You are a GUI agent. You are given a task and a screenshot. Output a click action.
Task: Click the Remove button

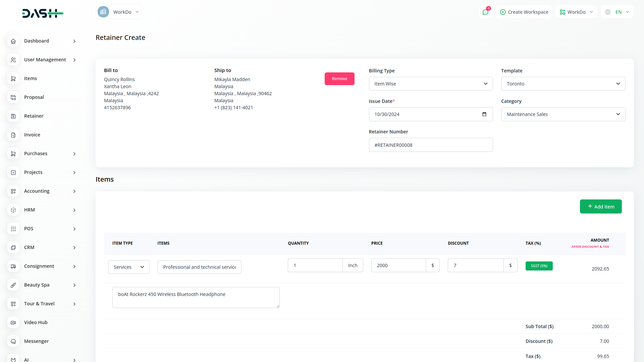coord(339,79)
